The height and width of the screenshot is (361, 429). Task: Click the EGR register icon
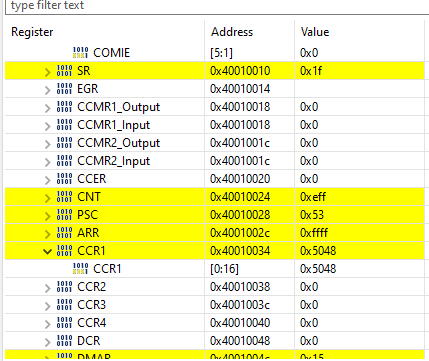point(64,89)
